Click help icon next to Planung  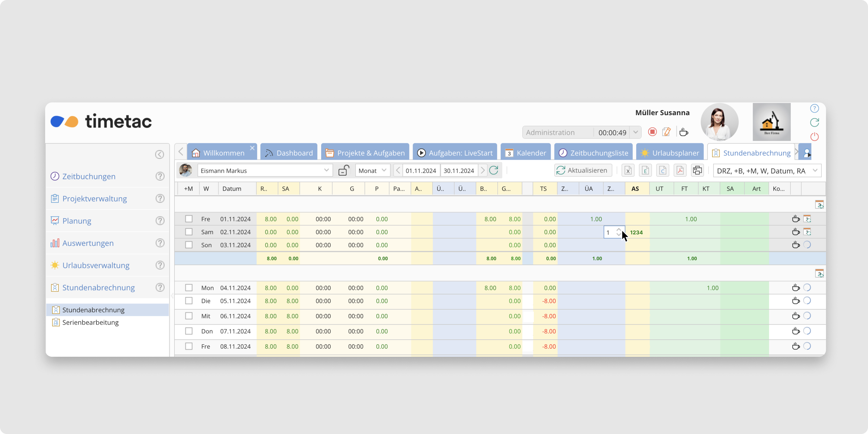(x=160, y=221)
